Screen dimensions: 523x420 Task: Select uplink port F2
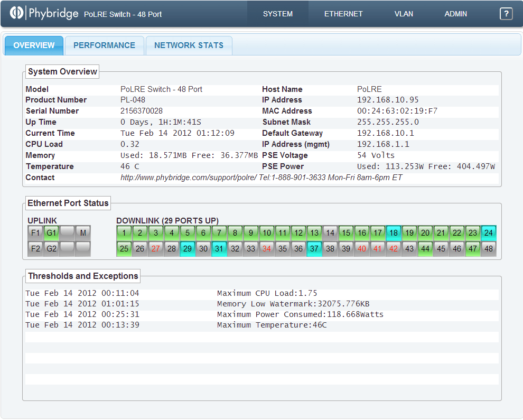click(x=35, y=249)
